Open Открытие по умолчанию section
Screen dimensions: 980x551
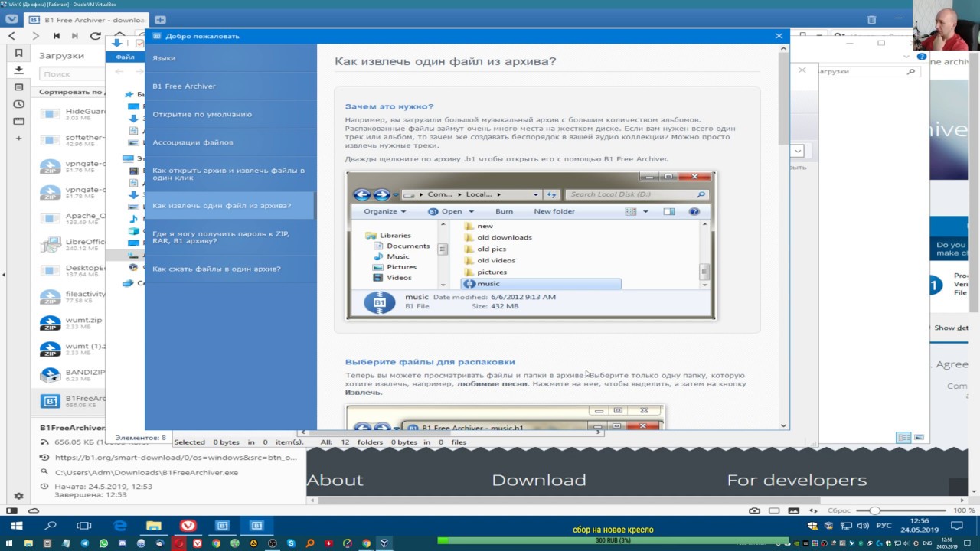pos(230,115)
